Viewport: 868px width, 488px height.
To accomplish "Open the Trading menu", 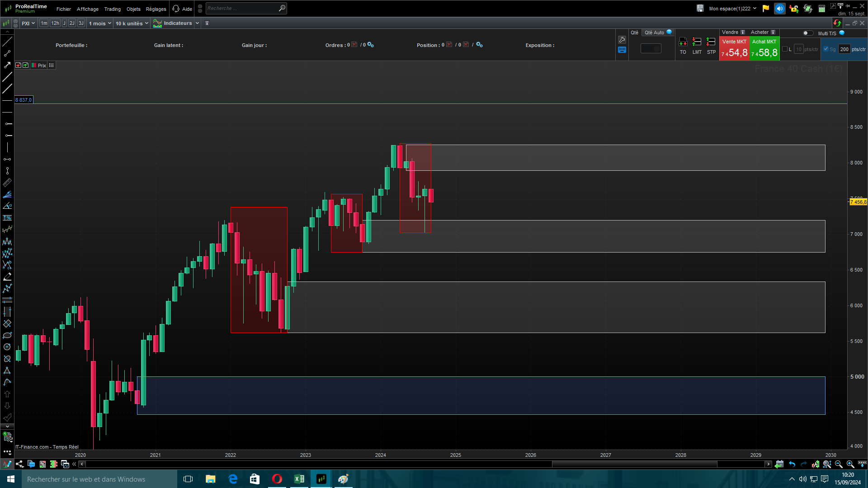I will pos(112,9).
